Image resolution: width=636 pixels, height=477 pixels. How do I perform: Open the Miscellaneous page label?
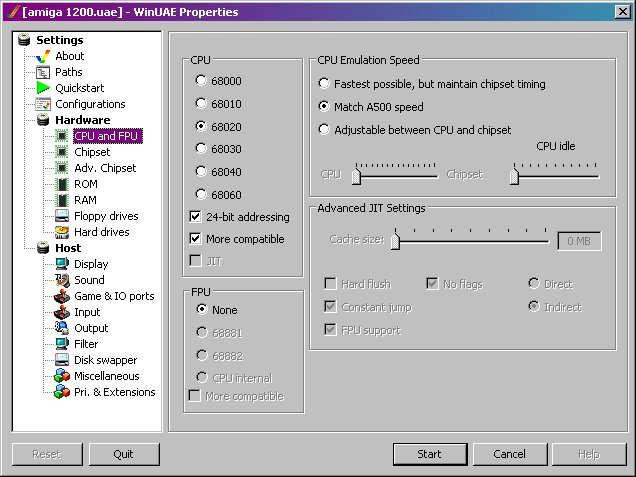coord(107,376)
